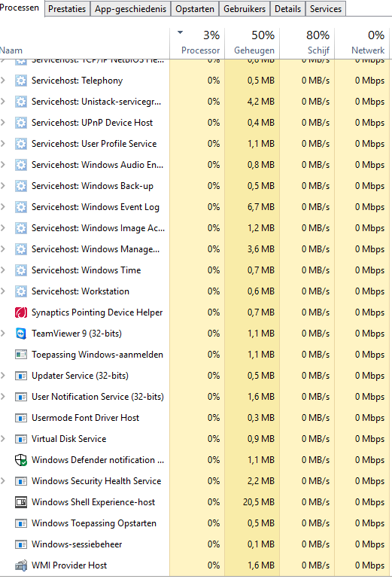392x579 pixels.
Task: Expand the Virtual Disk Service entry
Action: pyautogui.click(x=3, y=439)
